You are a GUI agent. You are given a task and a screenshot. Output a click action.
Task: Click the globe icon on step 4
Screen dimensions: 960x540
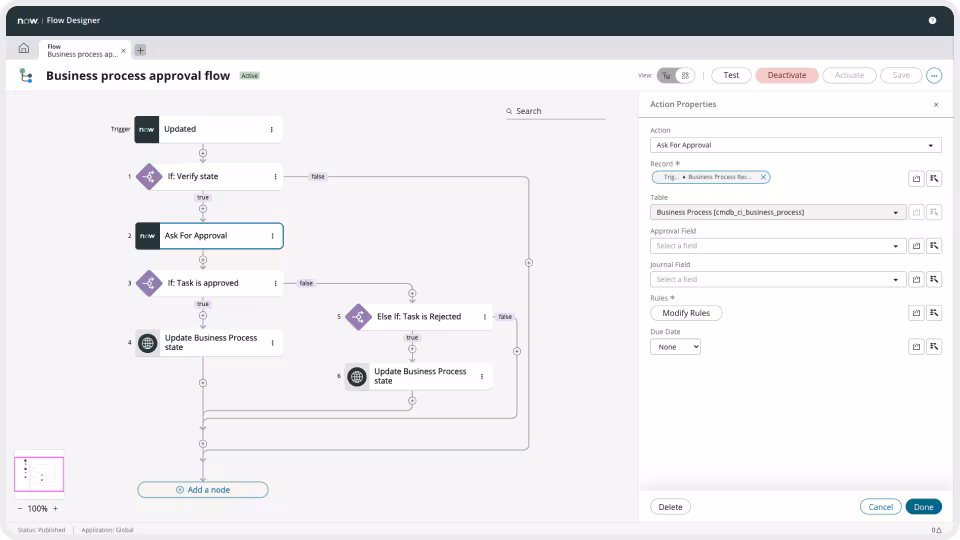click(x=148, y=343)
